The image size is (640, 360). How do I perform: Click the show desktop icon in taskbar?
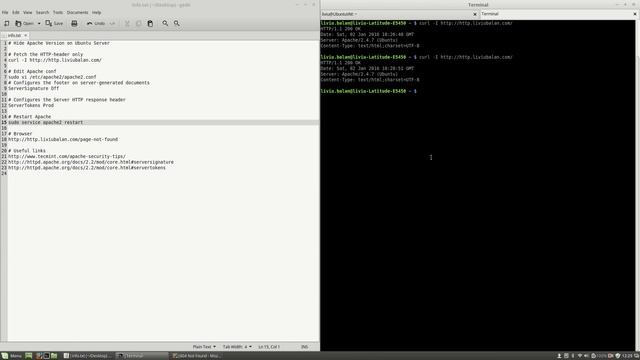[x=29, y=356]
